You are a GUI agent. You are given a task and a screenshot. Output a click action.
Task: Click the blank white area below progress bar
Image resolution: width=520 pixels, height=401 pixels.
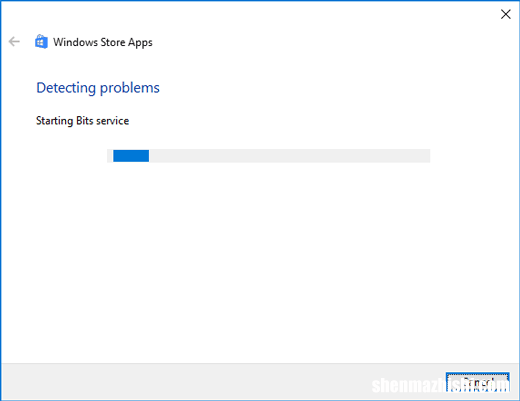[x=260, y=260]
